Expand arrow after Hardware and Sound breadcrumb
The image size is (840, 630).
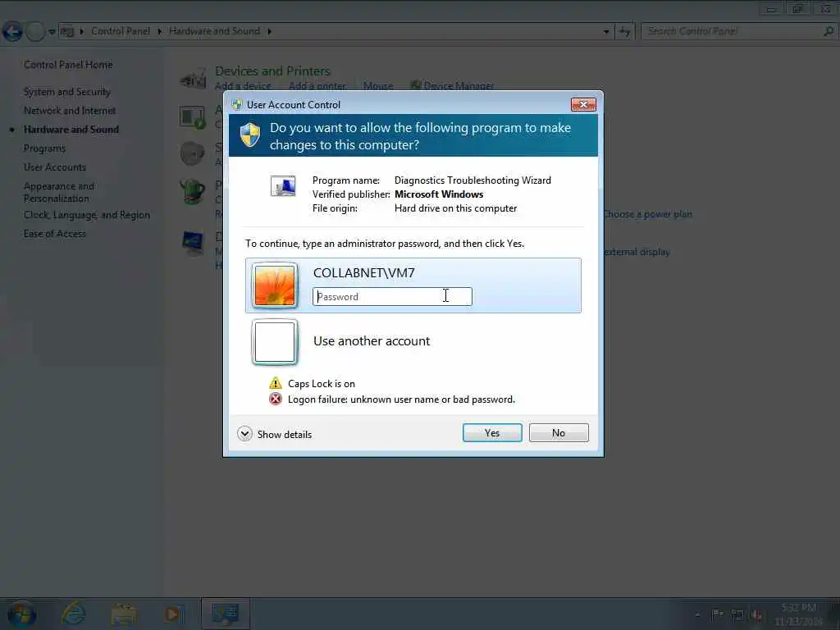tap(269, 32)
